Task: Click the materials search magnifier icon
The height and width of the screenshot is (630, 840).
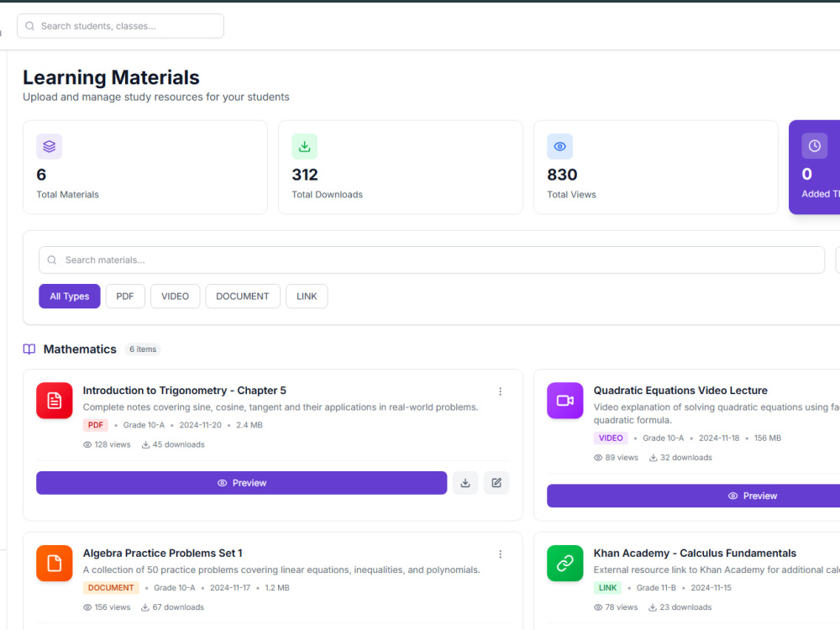Action: click(x=52, y=260)
